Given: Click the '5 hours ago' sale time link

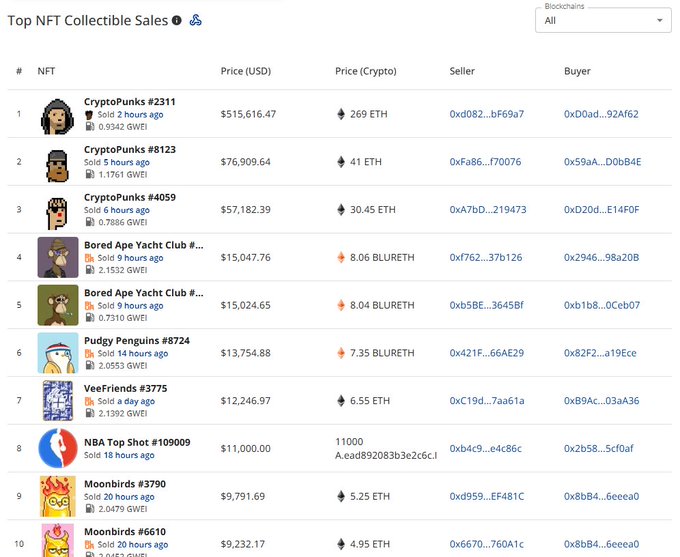Looking at the screenshot, I should (126, 162).
